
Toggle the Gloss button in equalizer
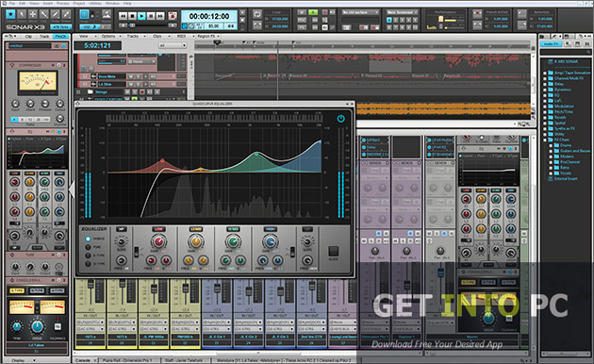pyautogui.click(x=334, y=251)
